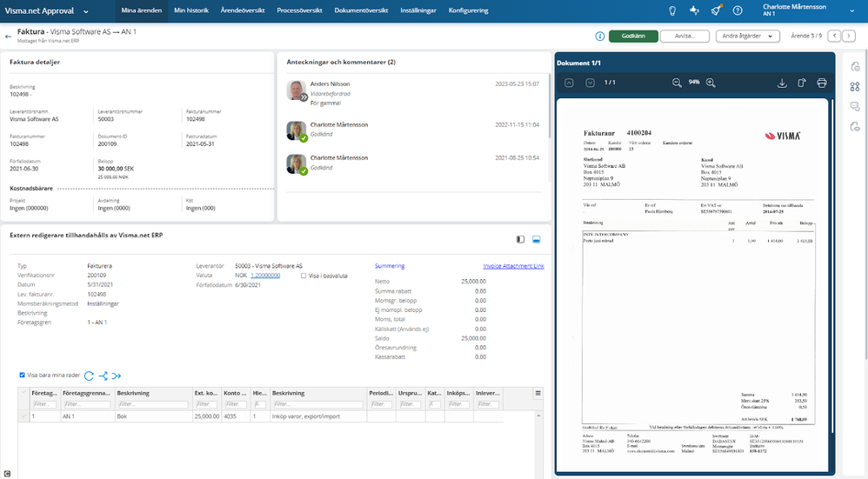
Task: Click the info icon beside Godkänn
Action: coord(600,37)
